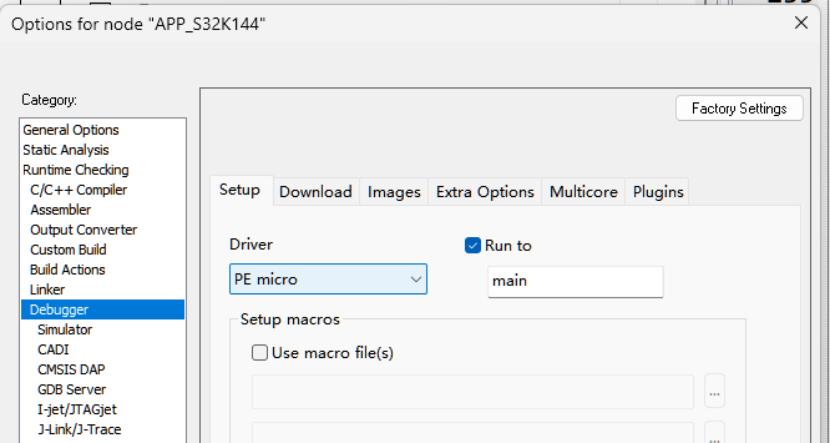The image size is (830, 443).
Task: Select J-Link/J-Trace category item
Action: pyautogui.click(x=79, y=430)
